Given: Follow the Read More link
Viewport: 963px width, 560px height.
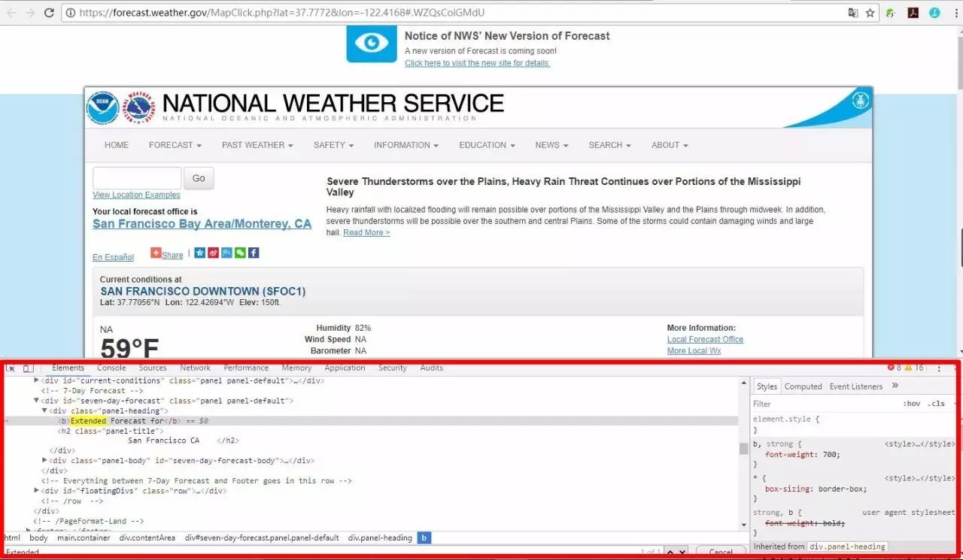Looking at the screenshot, I should point(366,233).
